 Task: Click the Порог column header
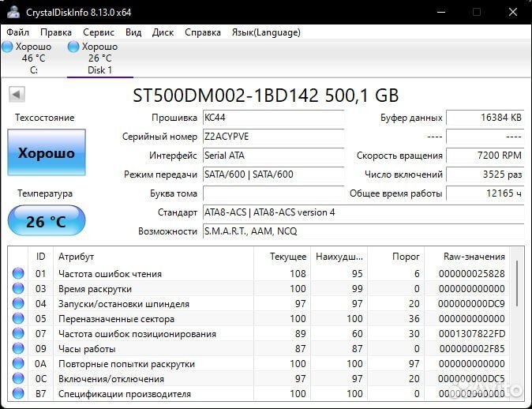tap(396, 257)
